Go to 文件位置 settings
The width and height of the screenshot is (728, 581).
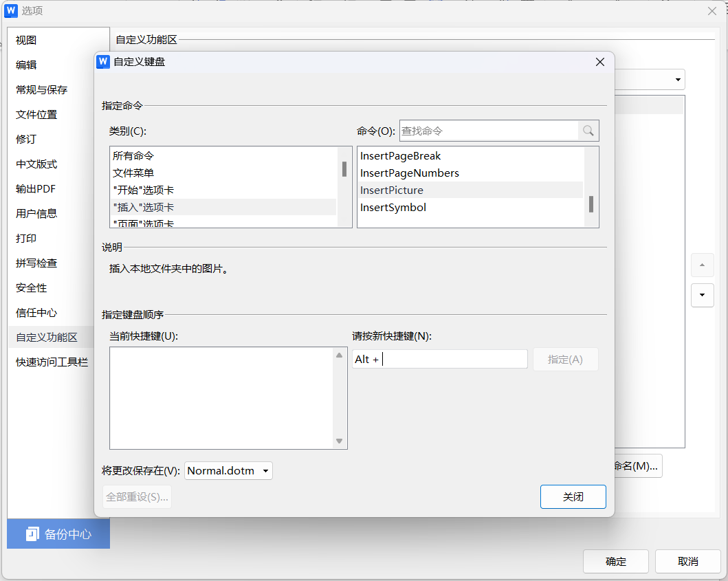tap(36, 115)
